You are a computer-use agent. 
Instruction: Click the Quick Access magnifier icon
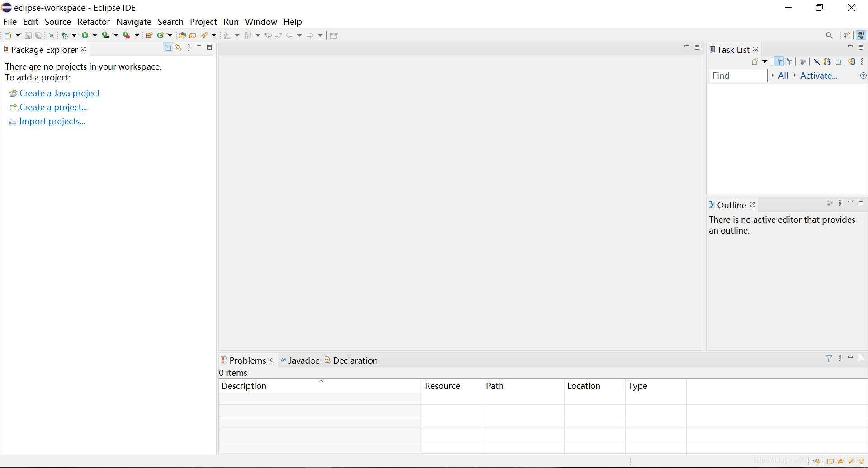pyautogui.click(x=829, y=35)
